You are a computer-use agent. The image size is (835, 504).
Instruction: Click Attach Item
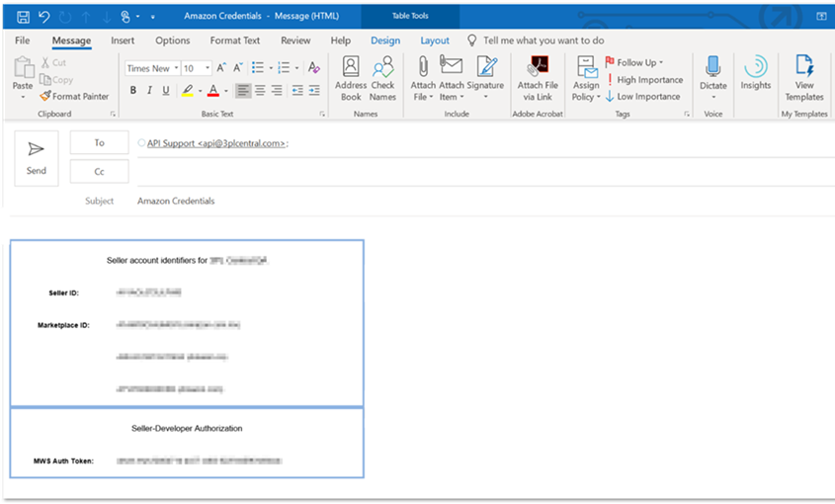452,79
